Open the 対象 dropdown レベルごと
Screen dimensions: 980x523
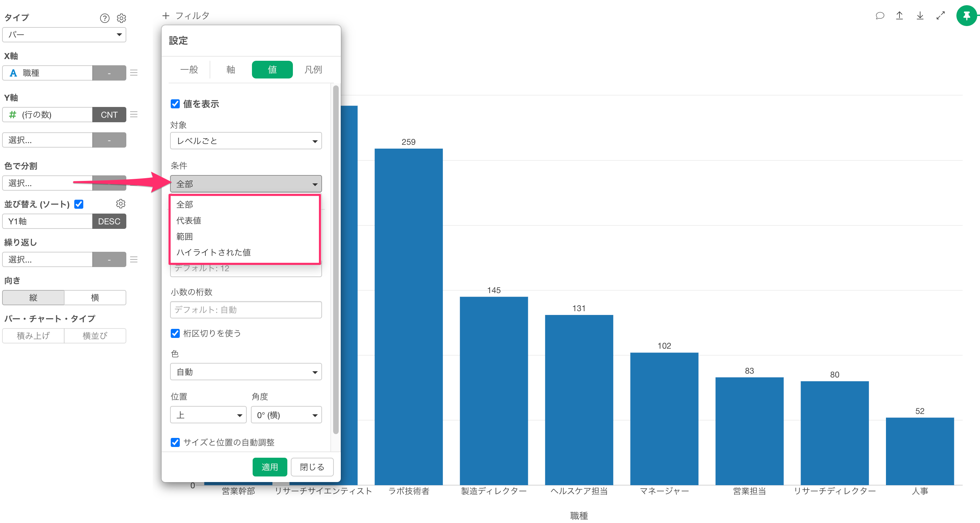point(246,141)
